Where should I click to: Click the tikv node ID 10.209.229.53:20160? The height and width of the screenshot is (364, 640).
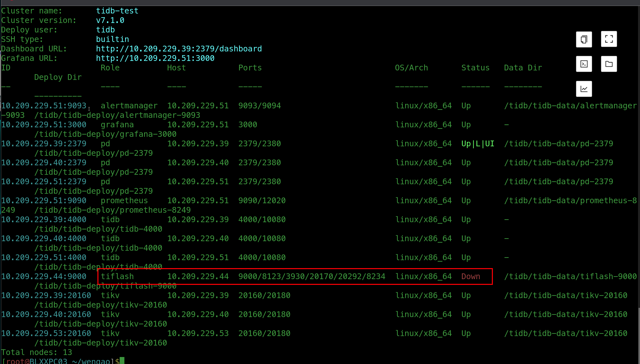(46, 333)
